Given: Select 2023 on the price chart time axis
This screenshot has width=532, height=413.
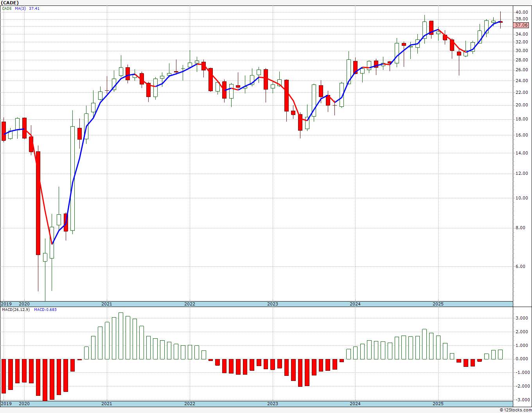Looking at the screenshot, I should coord(273,304).
